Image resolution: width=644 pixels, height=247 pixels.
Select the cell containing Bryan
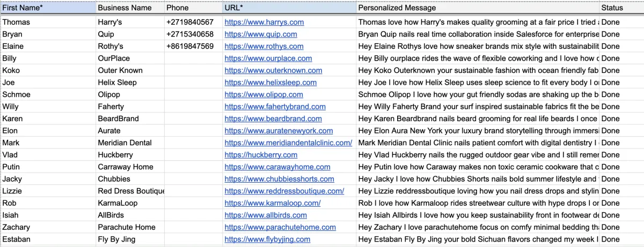coord(48,34)
